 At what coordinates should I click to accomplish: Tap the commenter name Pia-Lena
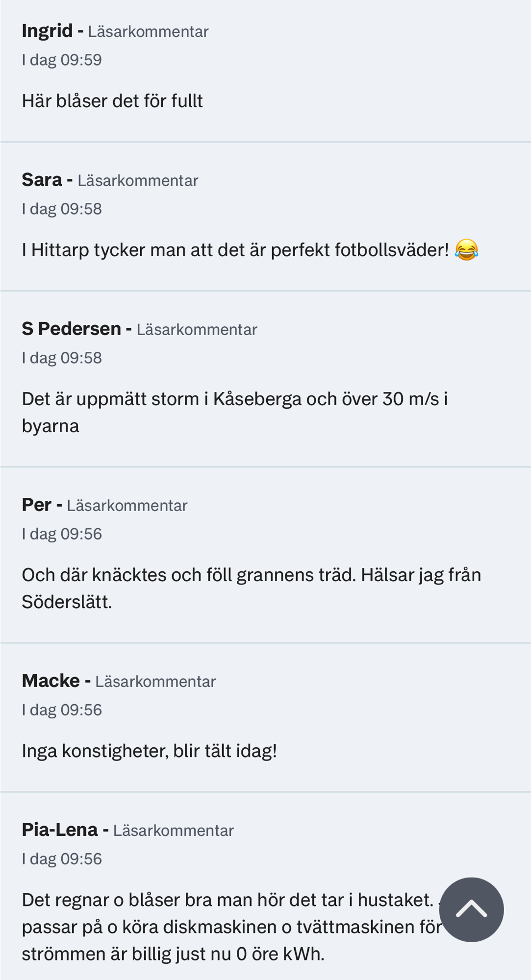[x=60, y=830]
